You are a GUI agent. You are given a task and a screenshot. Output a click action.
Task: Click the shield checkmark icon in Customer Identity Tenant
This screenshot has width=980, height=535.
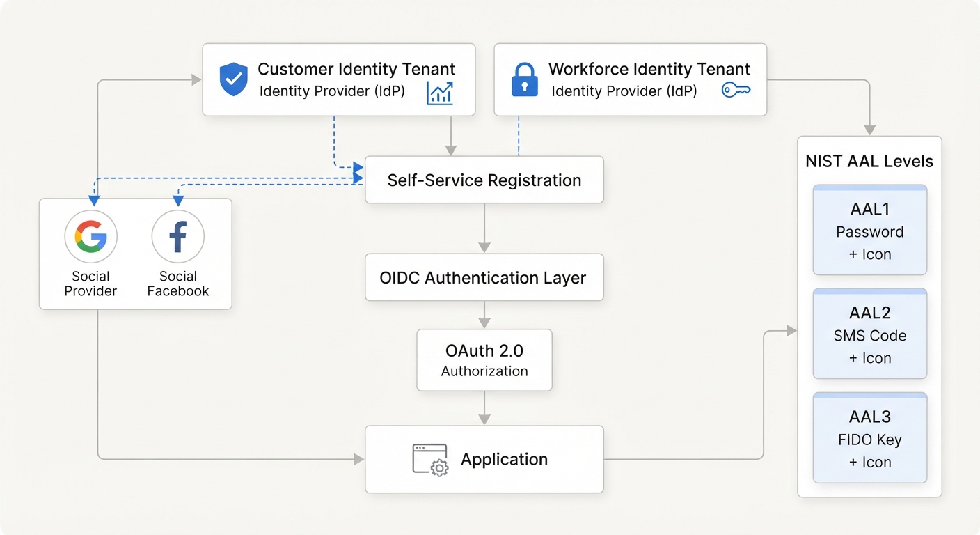click(233, 79)
